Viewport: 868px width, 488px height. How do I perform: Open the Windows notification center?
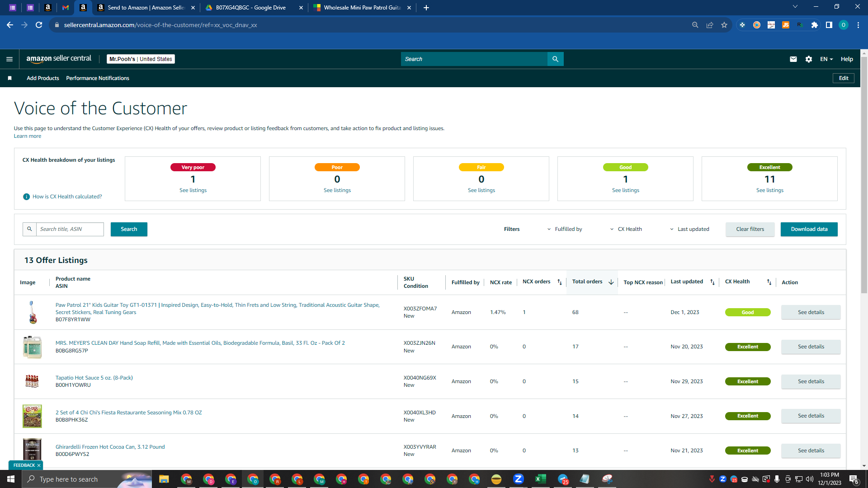[854, 479]
